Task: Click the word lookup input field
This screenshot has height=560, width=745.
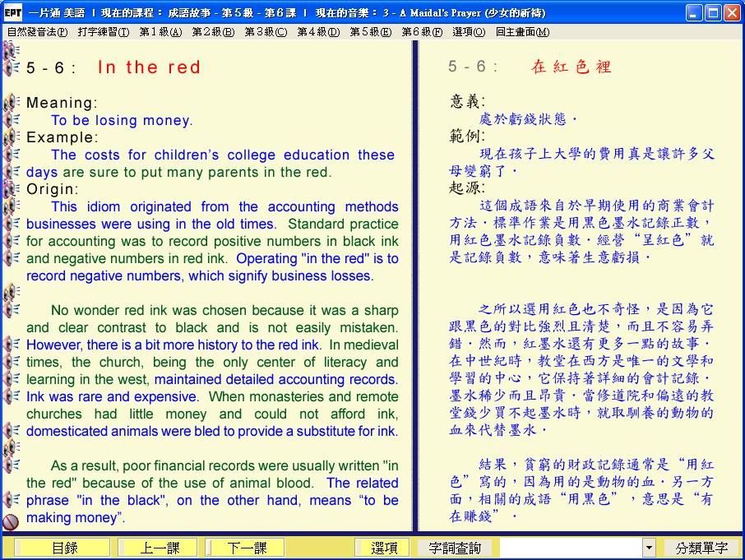Action: pos(570,548)
